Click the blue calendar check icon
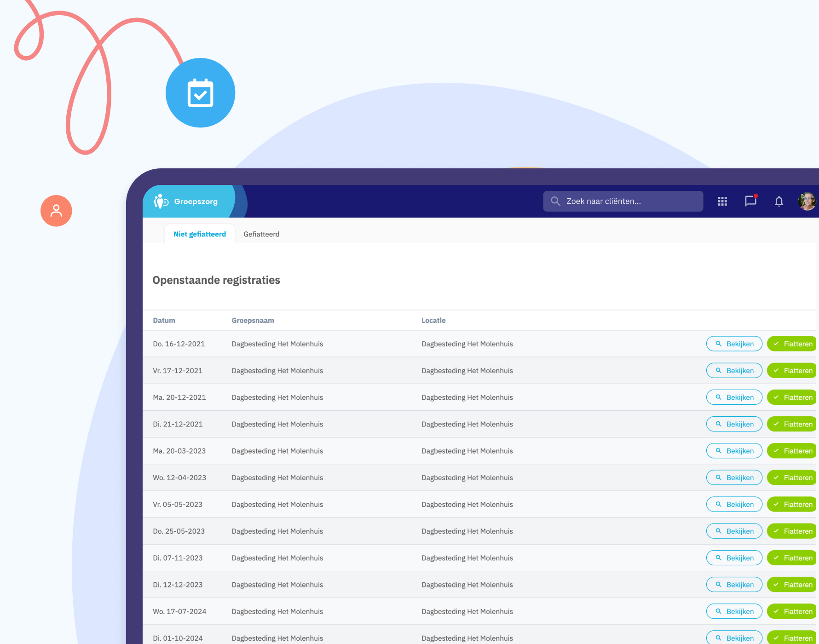The width and height of the screenshot is (819, 644). pos(200,92)
